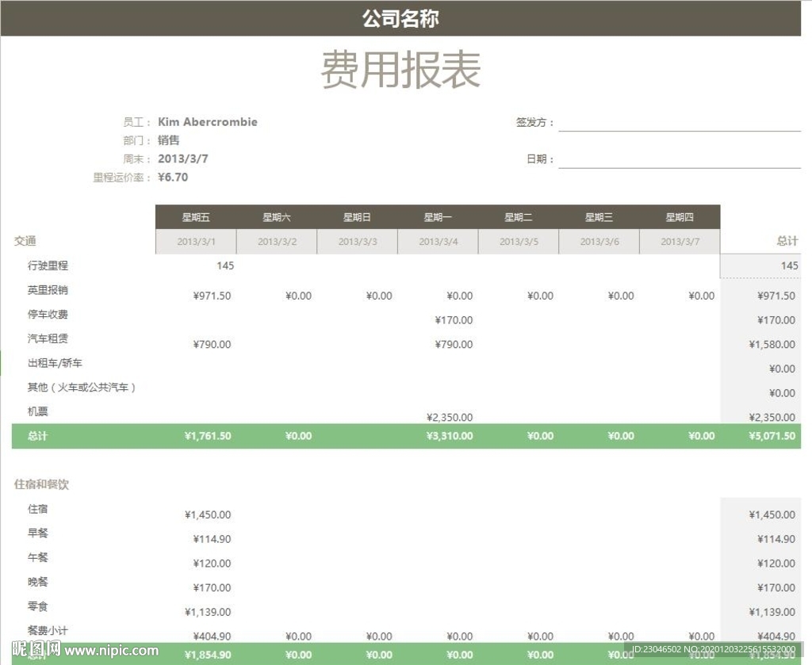The height and width of the screenshot is (665, 812).
Task: Select the 部门 value 销售
Action: [169, 140]
